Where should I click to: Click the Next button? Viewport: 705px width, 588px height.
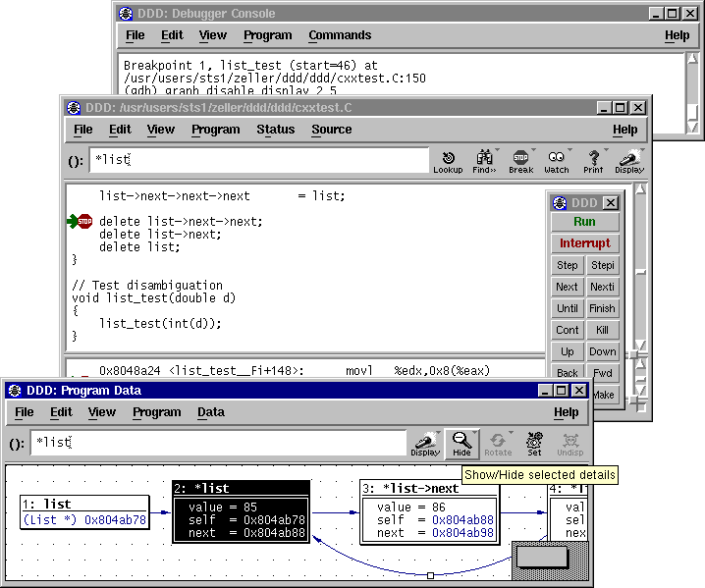[x=568, y=287]
